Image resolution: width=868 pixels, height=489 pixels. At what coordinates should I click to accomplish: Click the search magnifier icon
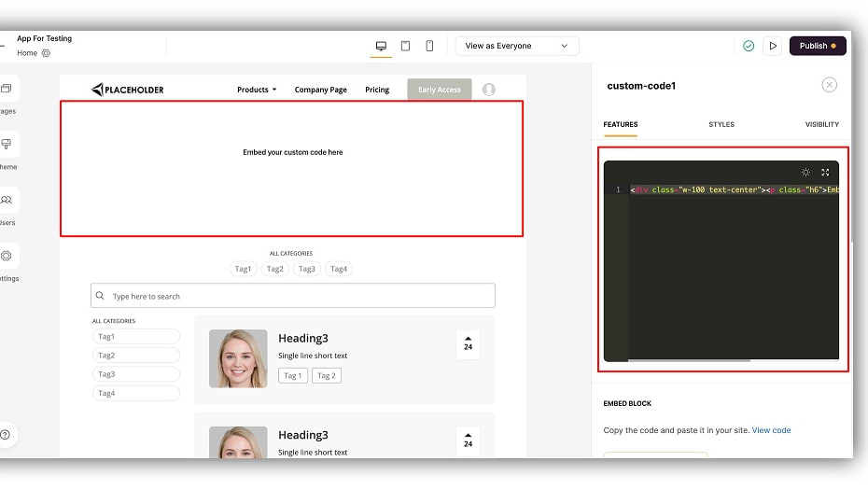point(100,296)
